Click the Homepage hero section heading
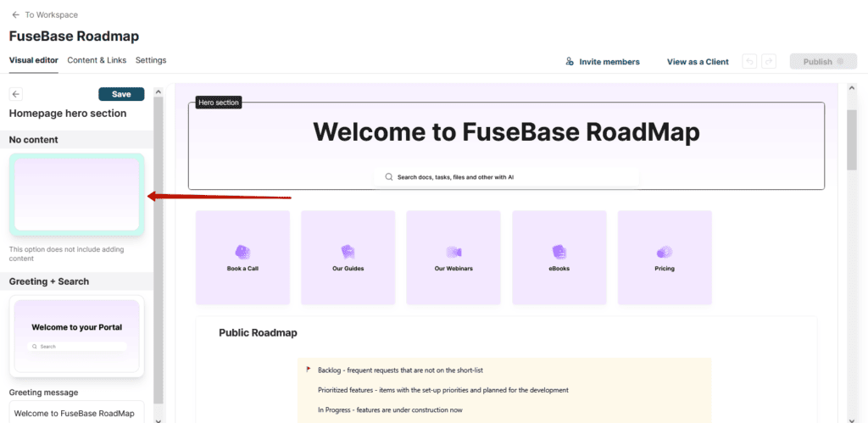The width and height of the screenshot is (868, 423). pyautogui.click(x=68, y=114)
